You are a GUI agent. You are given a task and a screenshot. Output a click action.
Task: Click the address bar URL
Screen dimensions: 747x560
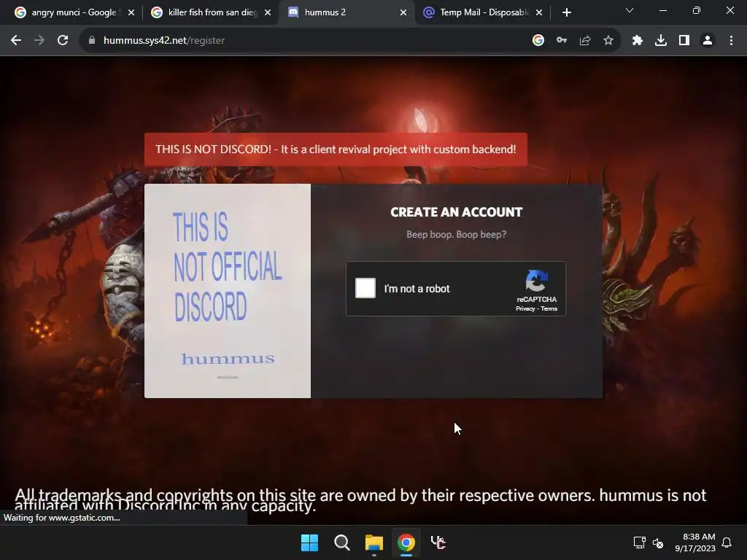[x=164, y=41]
